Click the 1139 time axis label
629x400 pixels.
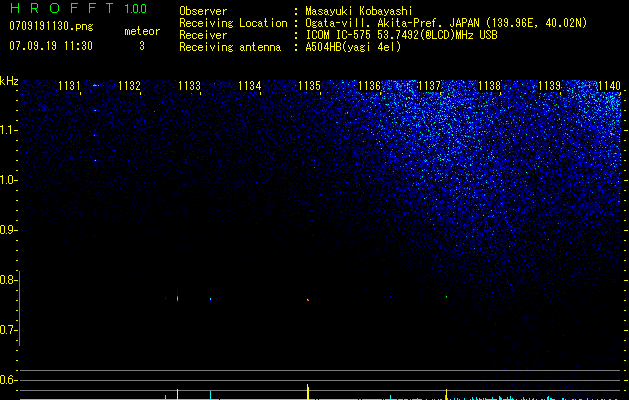(550, 86)
